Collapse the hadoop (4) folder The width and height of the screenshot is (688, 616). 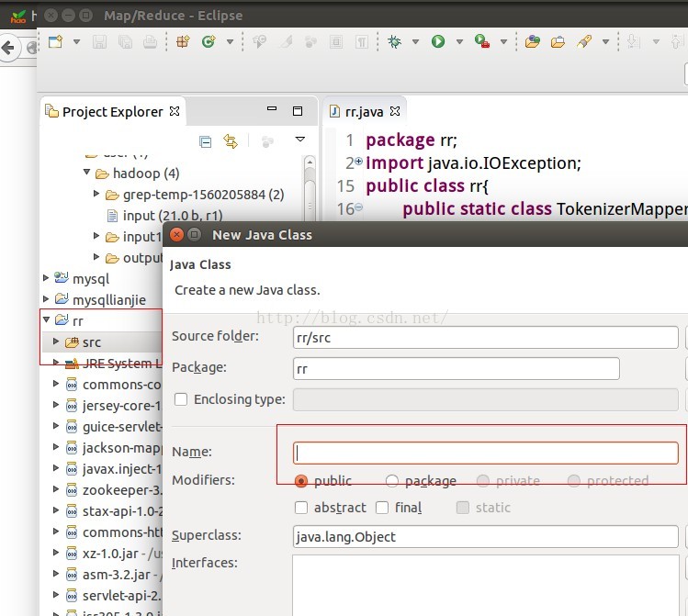click(87, 173)
